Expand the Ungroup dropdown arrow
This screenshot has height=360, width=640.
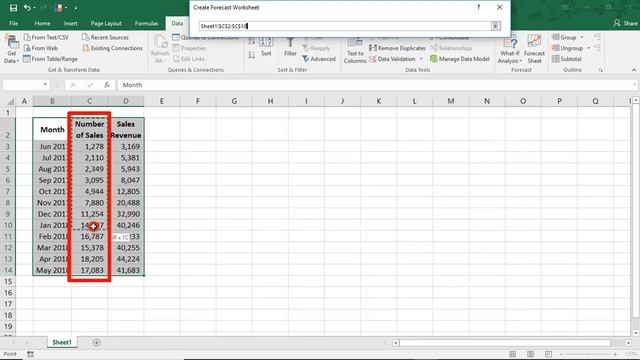pos(589,48)
